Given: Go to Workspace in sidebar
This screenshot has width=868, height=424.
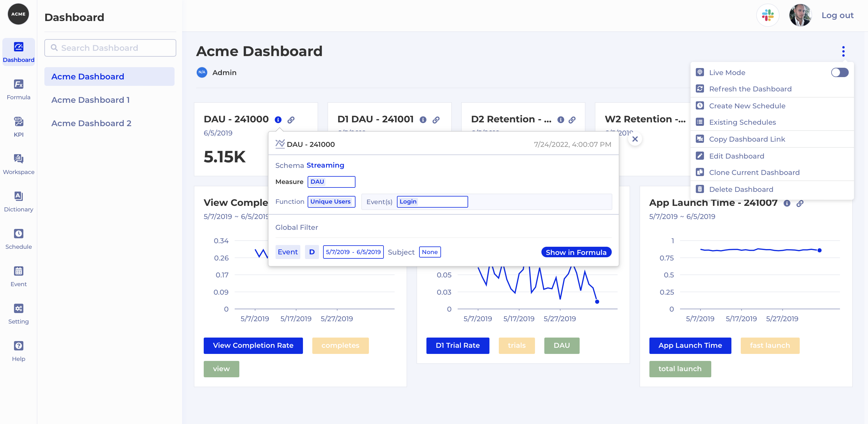Looking at the screenshot, I should tap(18, 164).
